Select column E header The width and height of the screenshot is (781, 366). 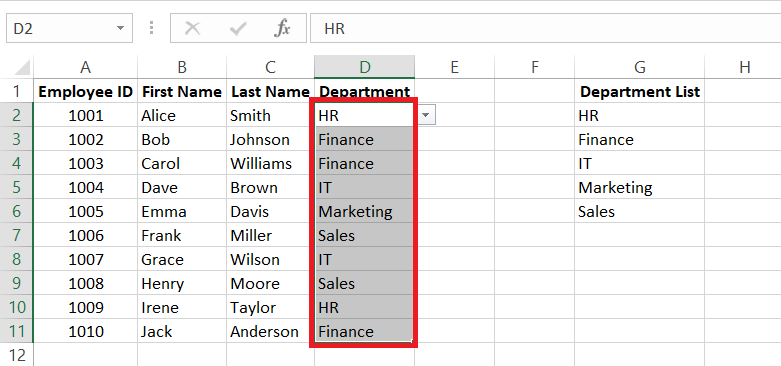click(454, 67)
